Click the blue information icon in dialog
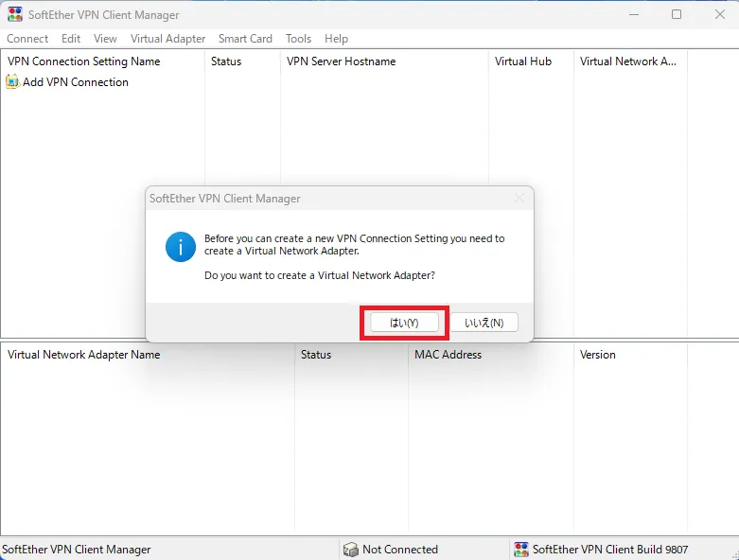The height and width of the screenshot is (560, 739). coord(181,246)
